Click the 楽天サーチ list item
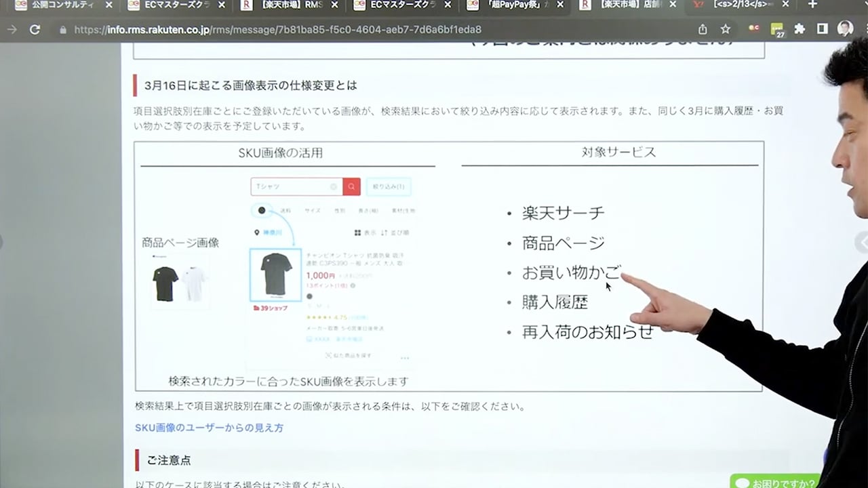The image size is (868, 488). click(563, 213)
